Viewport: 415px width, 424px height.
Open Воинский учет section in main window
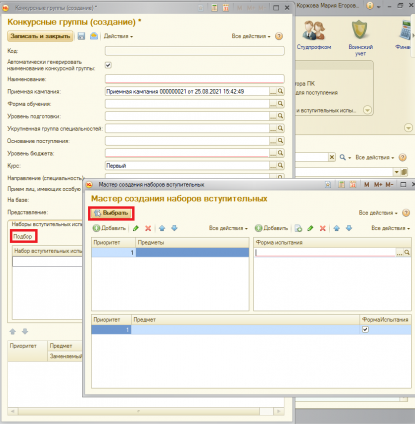(361, 37)
